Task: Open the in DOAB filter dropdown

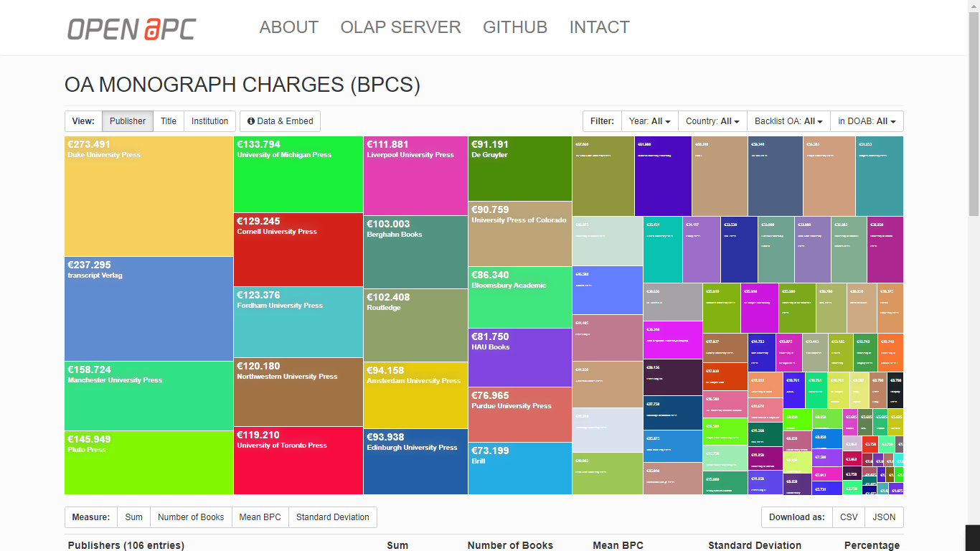Action: tap(867, 121)
